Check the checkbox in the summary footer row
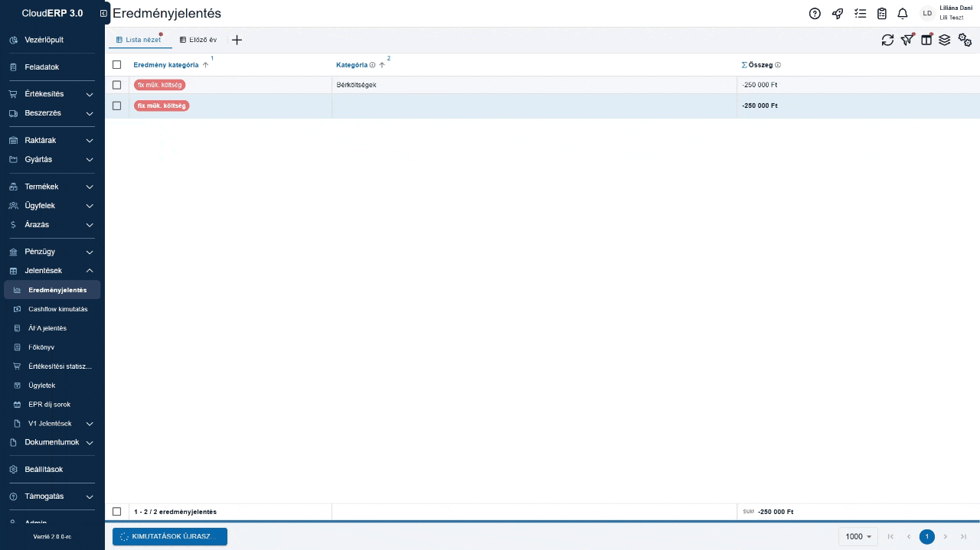 pyautogui.click(x=116, y=511)
